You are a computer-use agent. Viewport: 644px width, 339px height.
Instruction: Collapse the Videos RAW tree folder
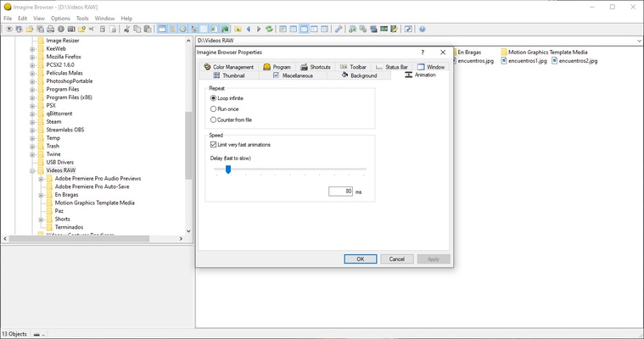tap(32, 170)
